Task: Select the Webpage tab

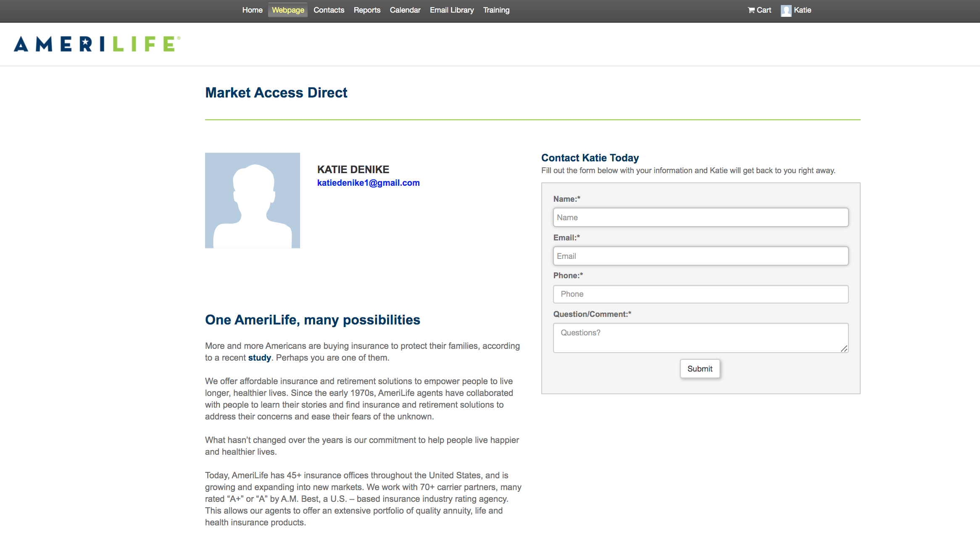Action: 288,10
